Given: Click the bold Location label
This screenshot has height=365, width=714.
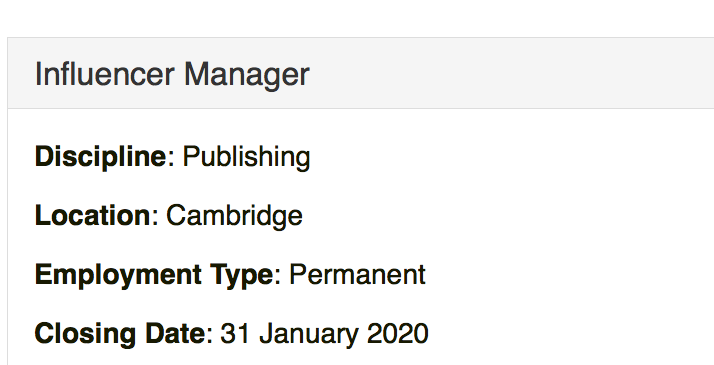Looking at the screenshot, I should 92,215.
